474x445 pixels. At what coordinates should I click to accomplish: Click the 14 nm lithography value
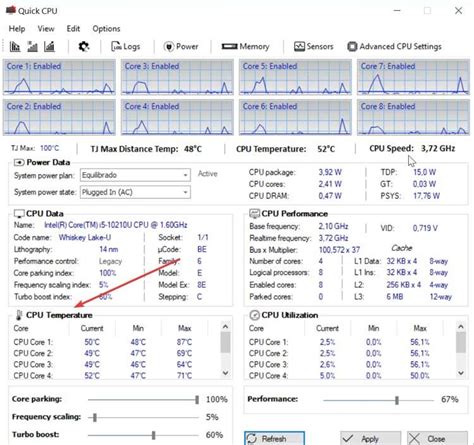109,249
